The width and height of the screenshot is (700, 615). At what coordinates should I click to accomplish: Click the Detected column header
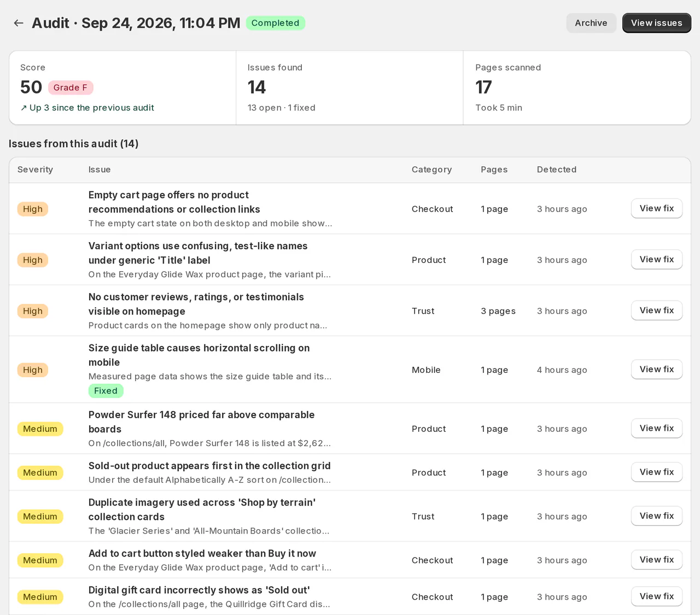point(556,169)
